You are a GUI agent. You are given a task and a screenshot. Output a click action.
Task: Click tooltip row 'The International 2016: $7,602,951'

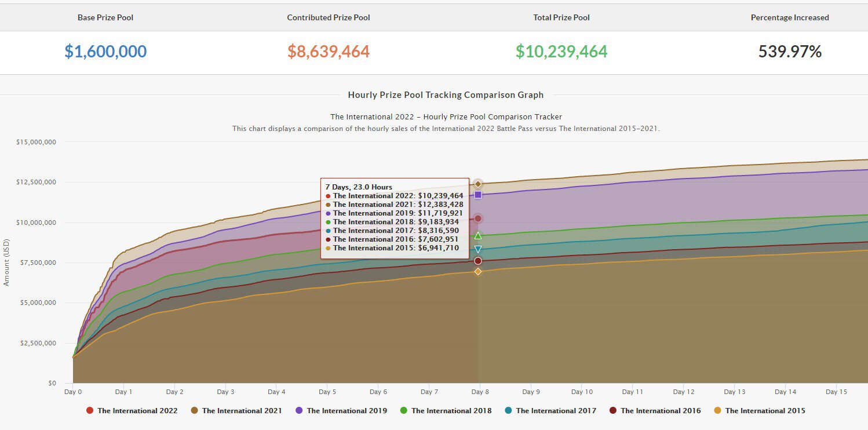(x=392, y=239)
